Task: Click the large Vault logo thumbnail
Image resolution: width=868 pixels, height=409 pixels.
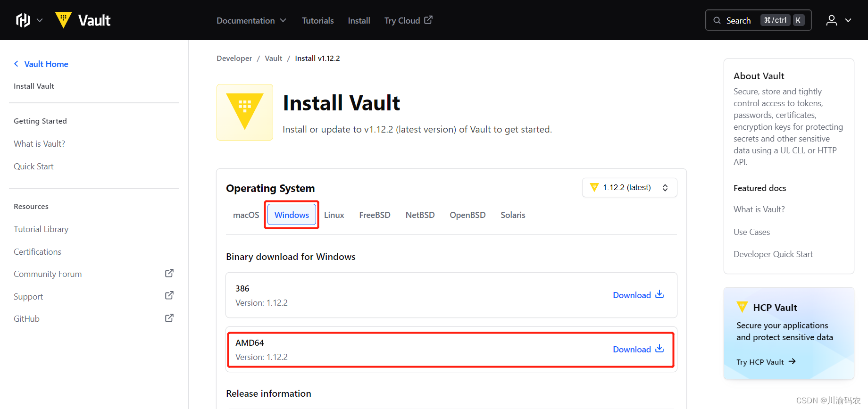Action: (245, 112)
